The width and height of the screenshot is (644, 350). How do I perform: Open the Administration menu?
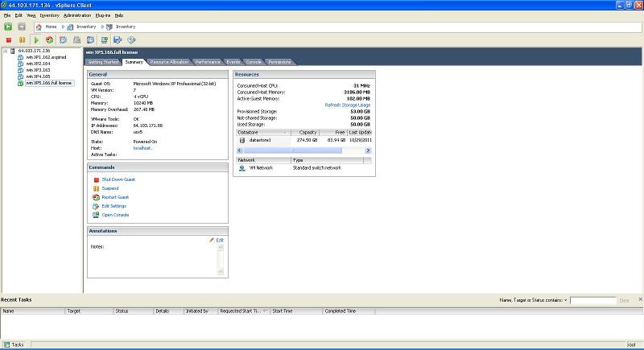pyautogui.click(x=77, y=15)
